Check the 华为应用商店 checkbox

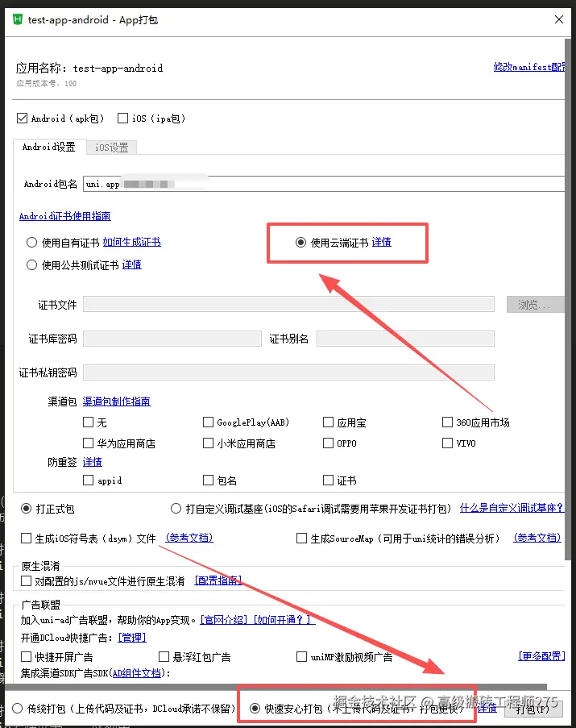tap(88, 443)
